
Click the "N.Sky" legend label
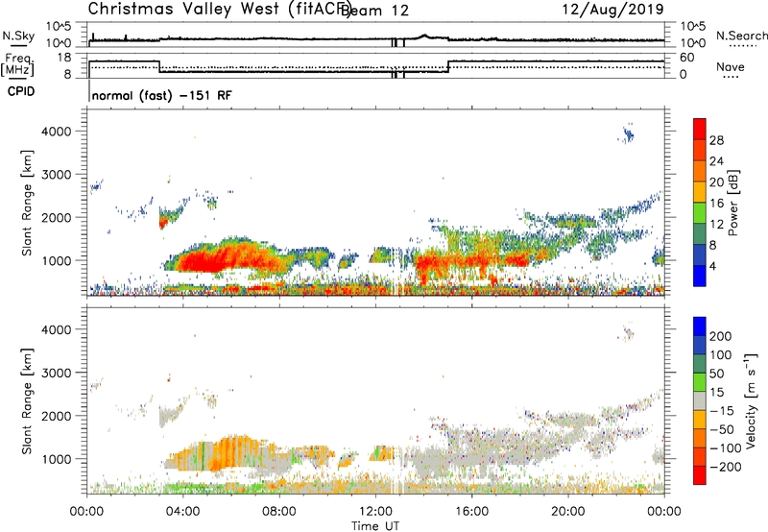(x=18, y=36)
